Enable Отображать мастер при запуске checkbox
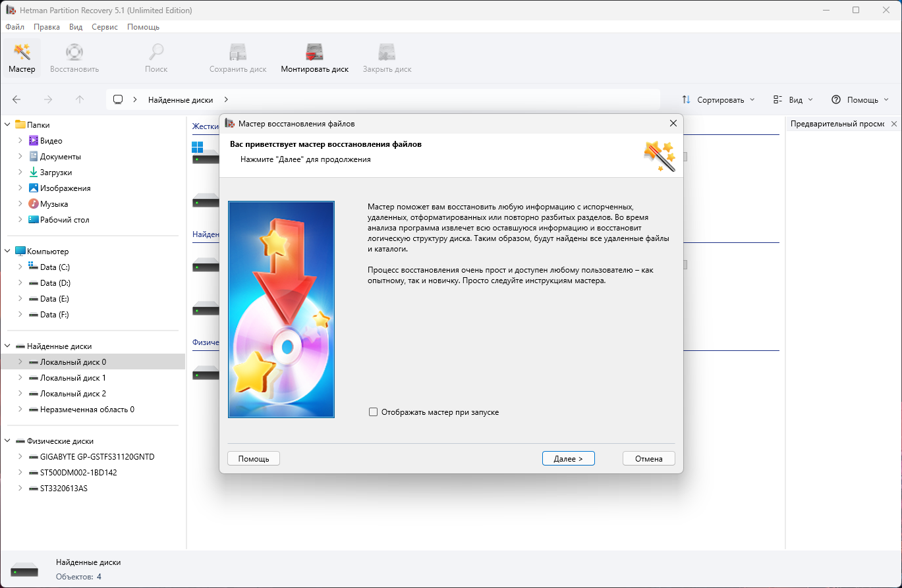 pyautogui.click(x=374, y=412)
